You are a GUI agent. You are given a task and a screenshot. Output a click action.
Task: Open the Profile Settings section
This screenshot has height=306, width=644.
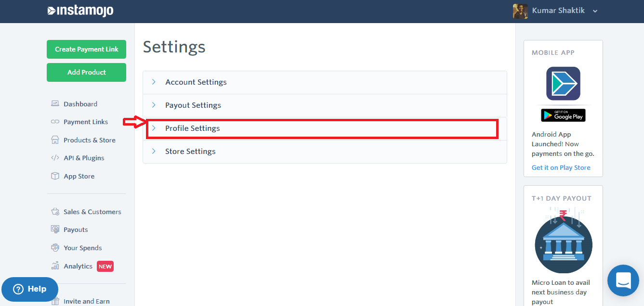[325, 128]
